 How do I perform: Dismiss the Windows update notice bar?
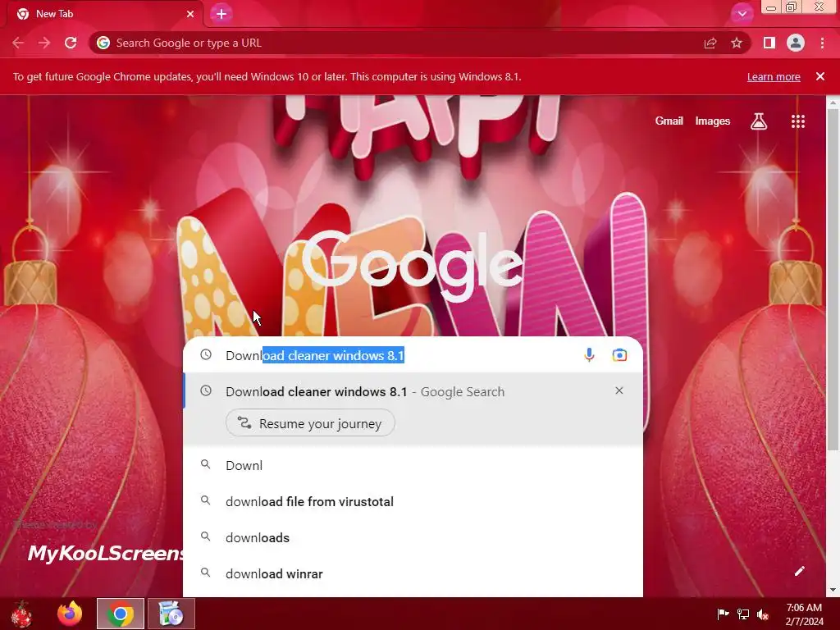click(x=820, y=76)
